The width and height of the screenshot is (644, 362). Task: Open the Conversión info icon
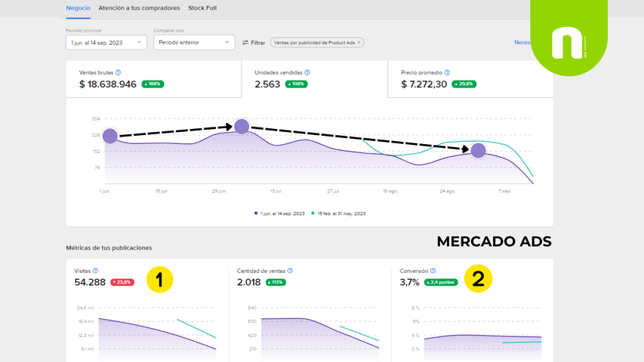[433, 271]
